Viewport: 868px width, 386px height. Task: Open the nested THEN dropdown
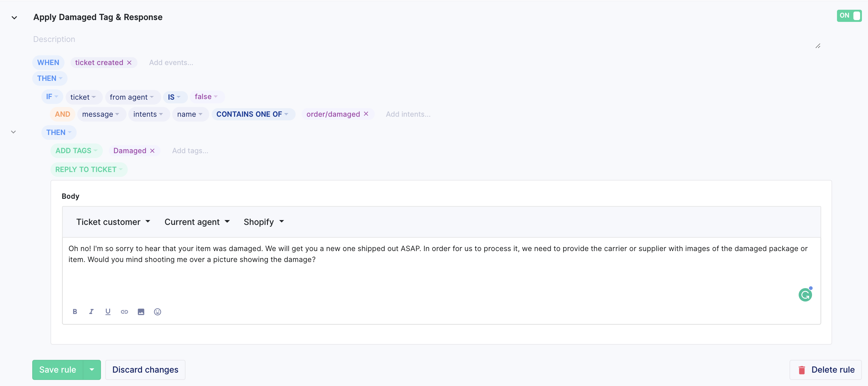(x=59, y=133)
